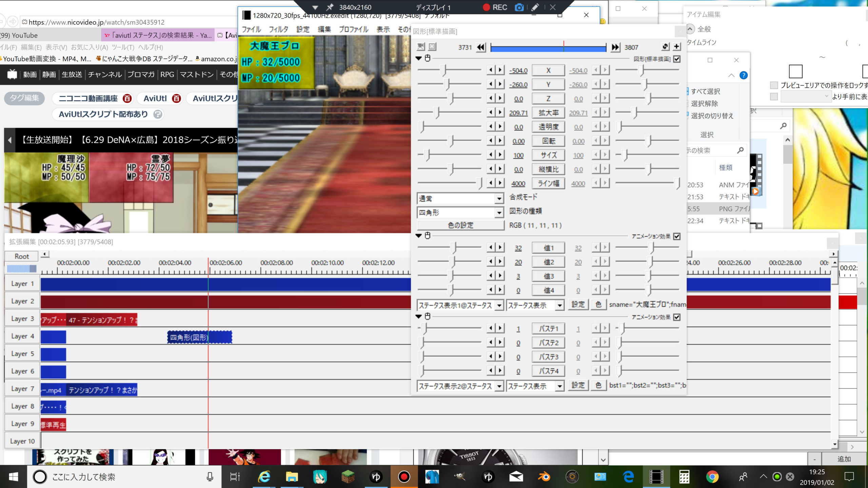Open Task View from taskbar

click(235, 477)
